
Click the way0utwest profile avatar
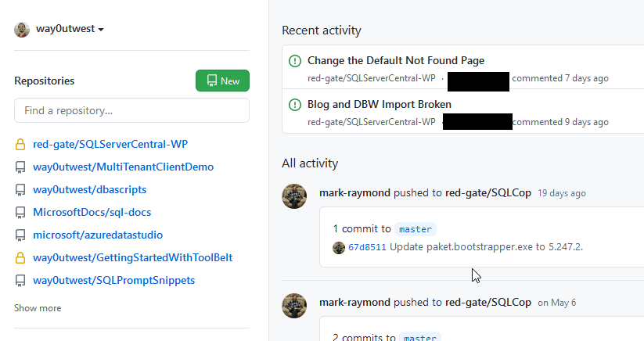[22, 29]
